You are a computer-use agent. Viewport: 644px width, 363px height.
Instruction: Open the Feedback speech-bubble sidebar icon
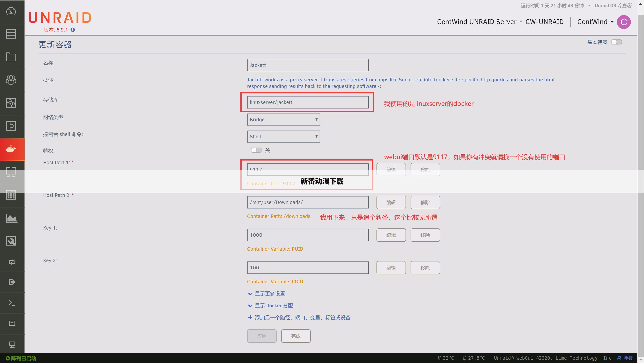[x=12, y=324]
